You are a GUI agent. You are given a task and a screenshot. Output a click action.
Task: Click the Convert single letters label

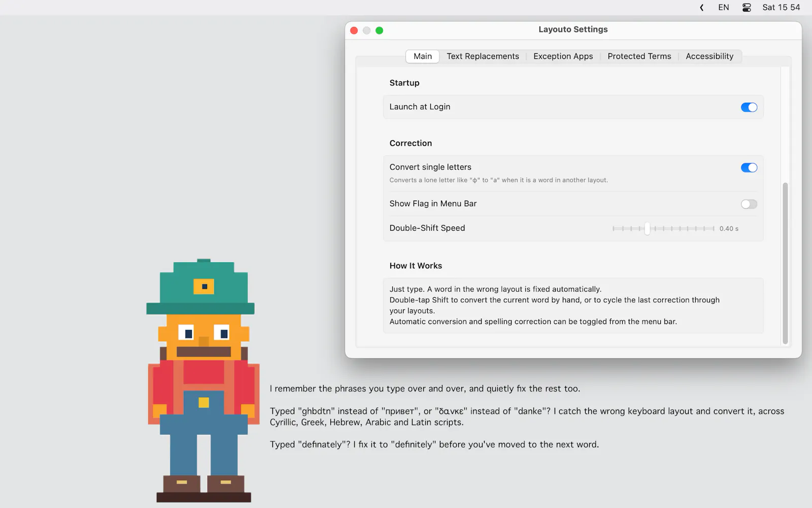pos(430,167)
